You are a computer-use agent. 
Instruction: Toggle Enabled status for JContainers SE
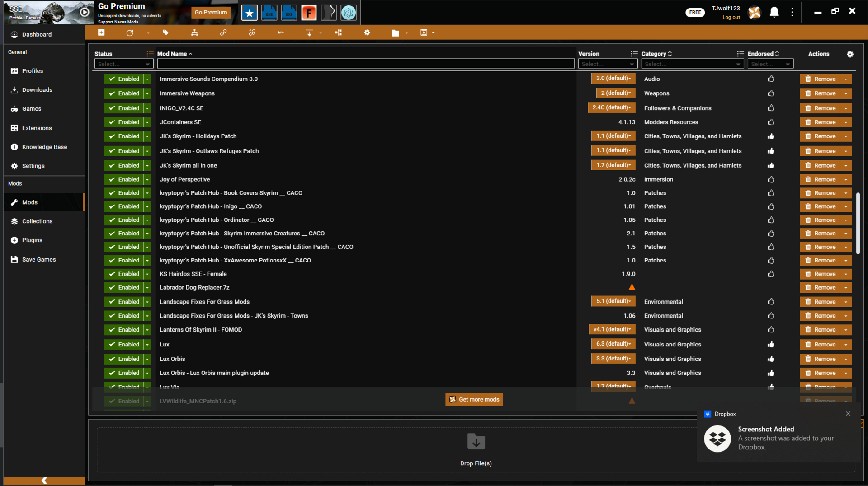123,122
